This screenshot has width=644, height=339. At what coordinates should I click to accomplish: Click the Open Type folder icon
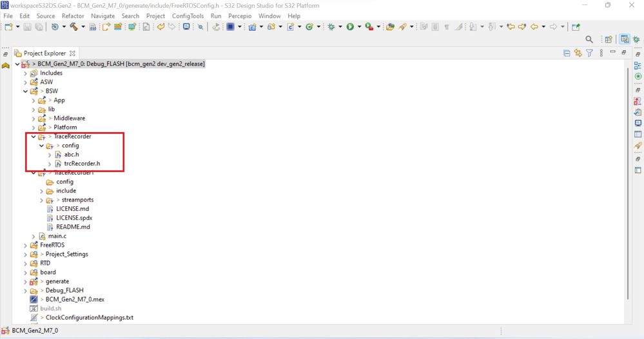tap(390, 26)
